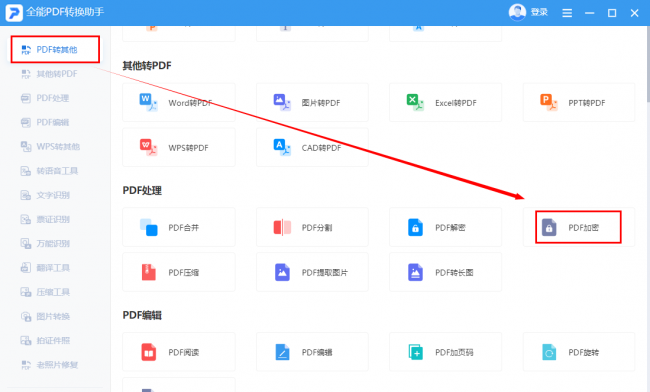
Task: Select the 图片转PDF image conversion icon
Action: pyautogui.click(x=282, y=102)
